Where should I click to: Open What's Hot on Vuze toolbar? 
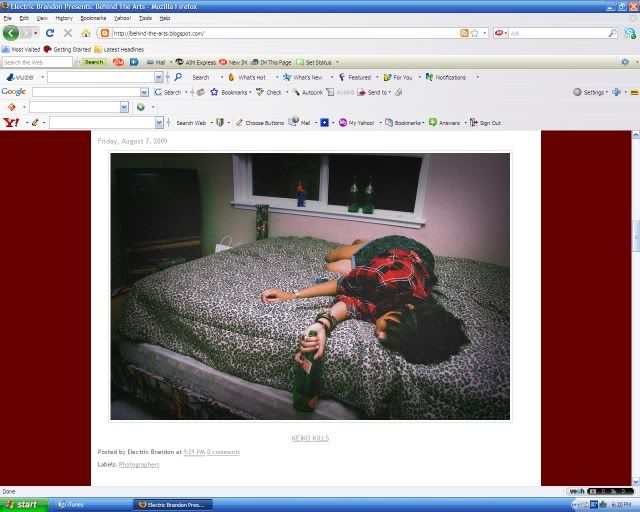[x=247, y=77]
